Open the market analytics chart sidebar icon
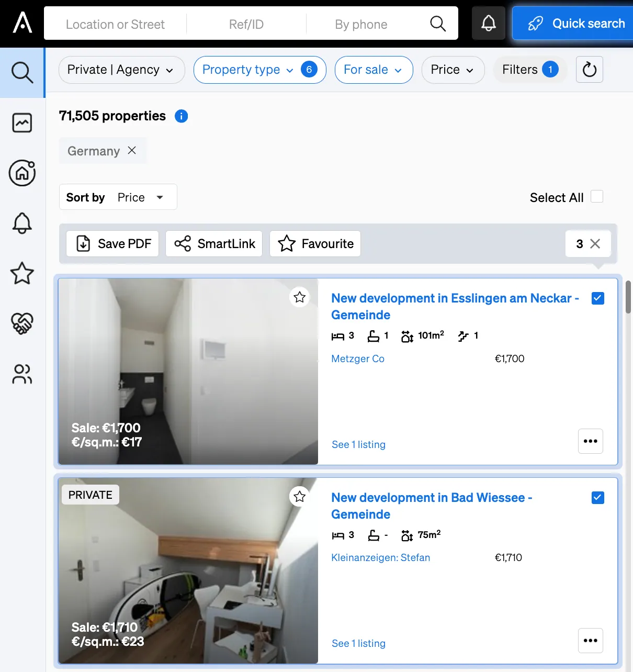The width and height of the screenshot is (633, 672). (22, 123)
